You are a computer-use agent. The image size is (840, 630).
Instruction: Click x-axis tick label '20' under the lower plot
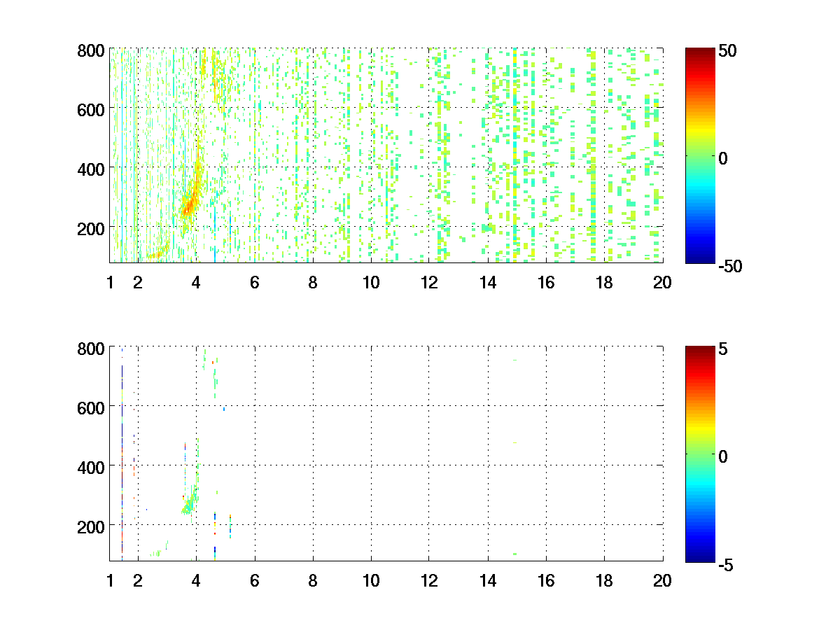[x=662, y=580]
